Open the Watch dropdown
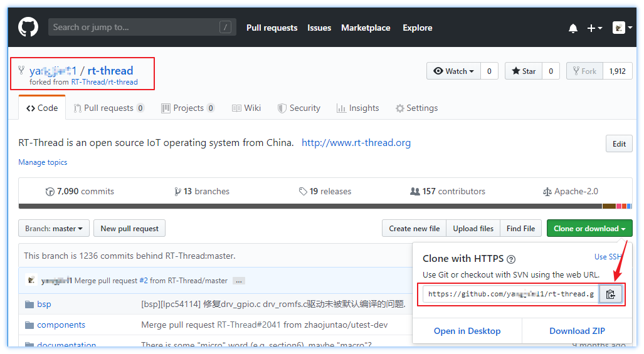 453,71
